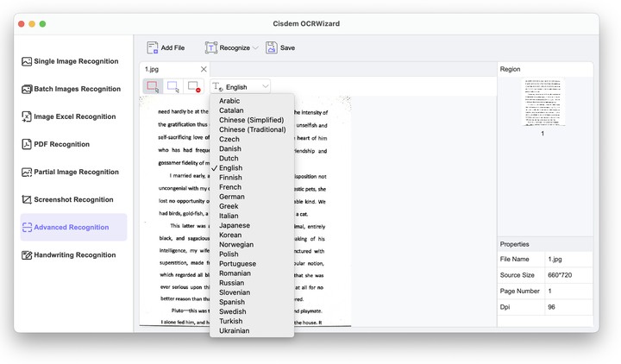
Task: Choose Norwegian from language list
Action: point(252,244)
